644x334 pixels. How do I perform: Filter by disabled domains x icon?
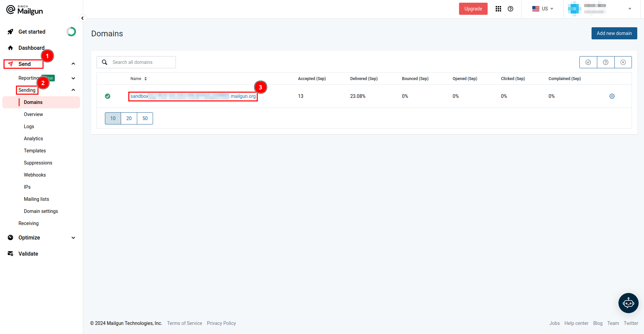[623, 62]
